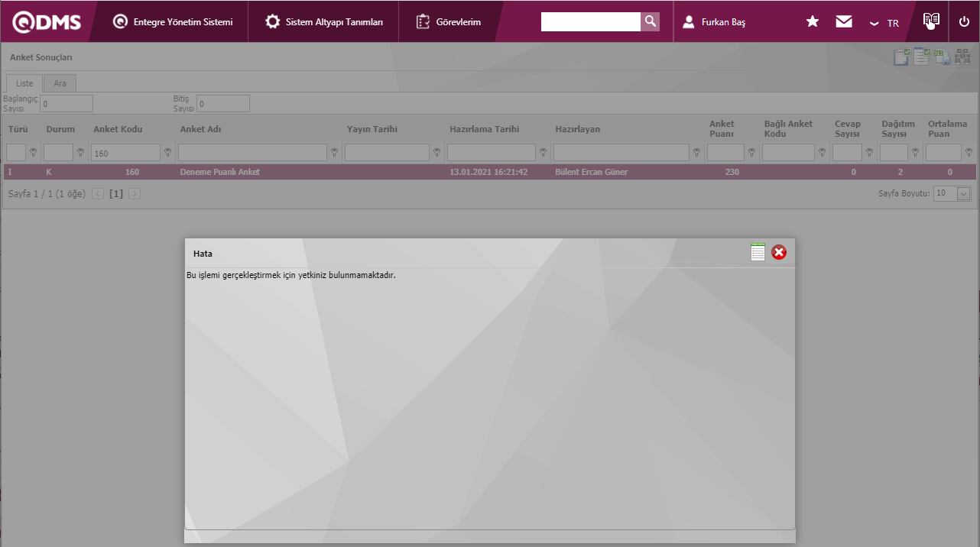This screenshot has width=980, height=547.
Task: Select the 'Deneme Puanlı Anket' row cell
Action: coord(220,172)
